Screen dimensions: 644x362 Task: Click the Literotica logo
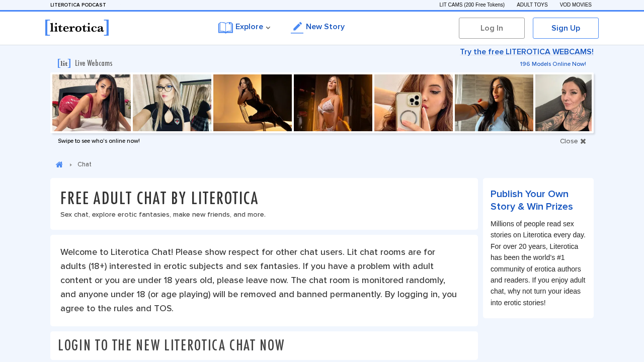tap(77, 28)
